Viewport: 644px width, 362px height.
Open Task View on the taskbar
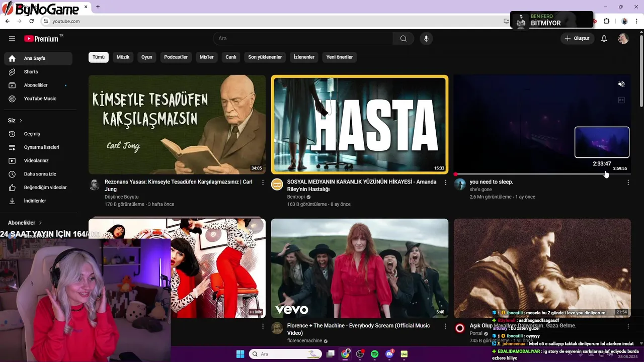[x=331, y=354]
